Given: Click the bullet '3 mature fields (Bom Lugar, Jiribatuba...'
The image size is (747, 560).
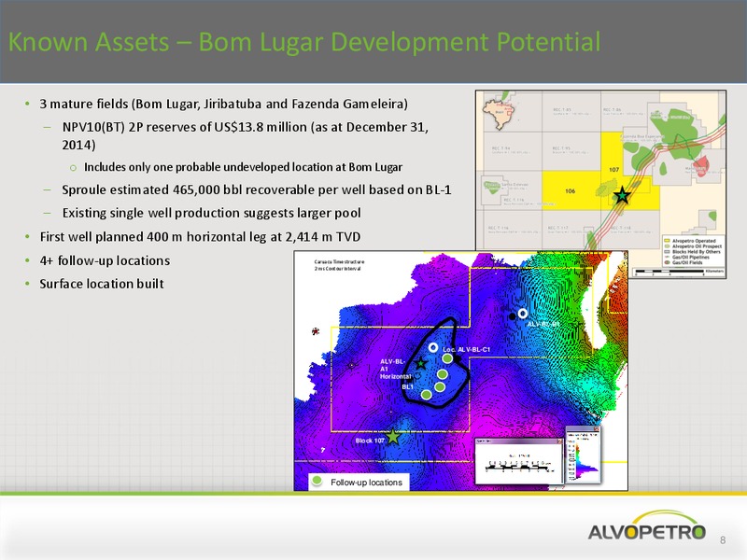Looking at the screenshot, I should click(223, 104).
